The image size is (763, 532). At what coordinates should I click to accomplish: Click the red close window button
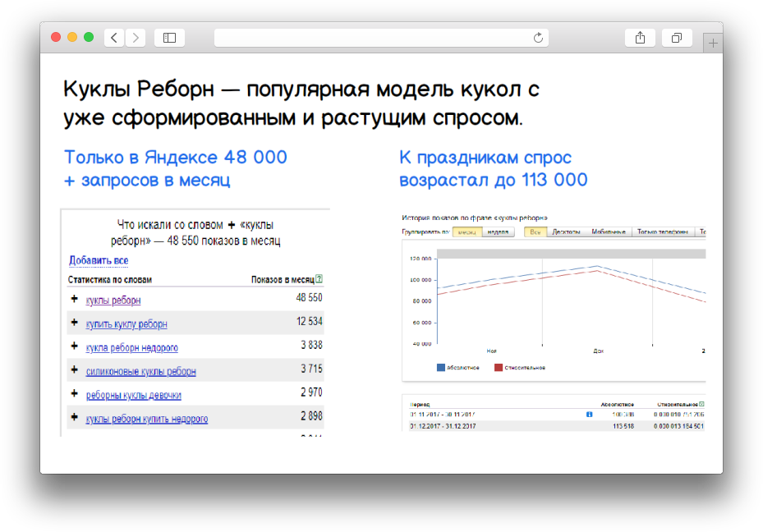[56, 38]
